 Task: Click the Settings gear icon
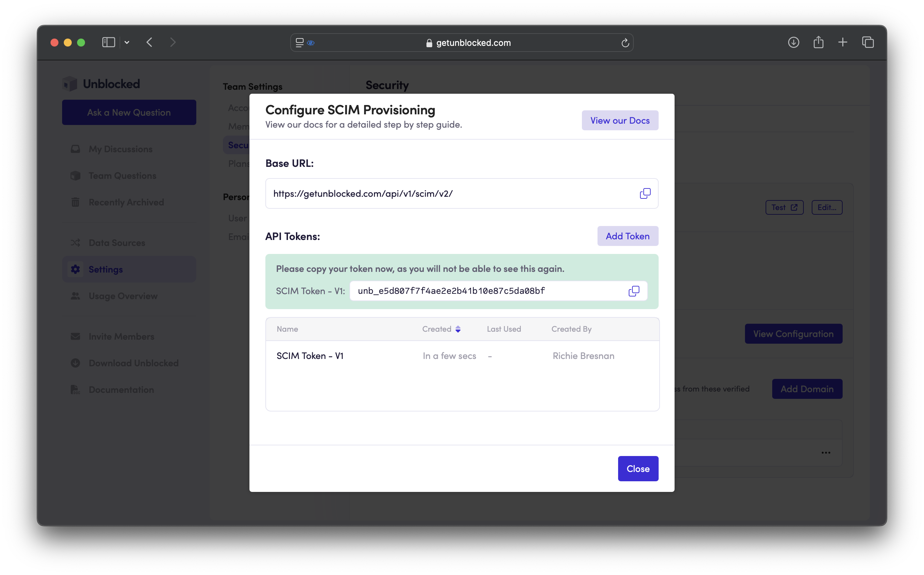[75, 269]
